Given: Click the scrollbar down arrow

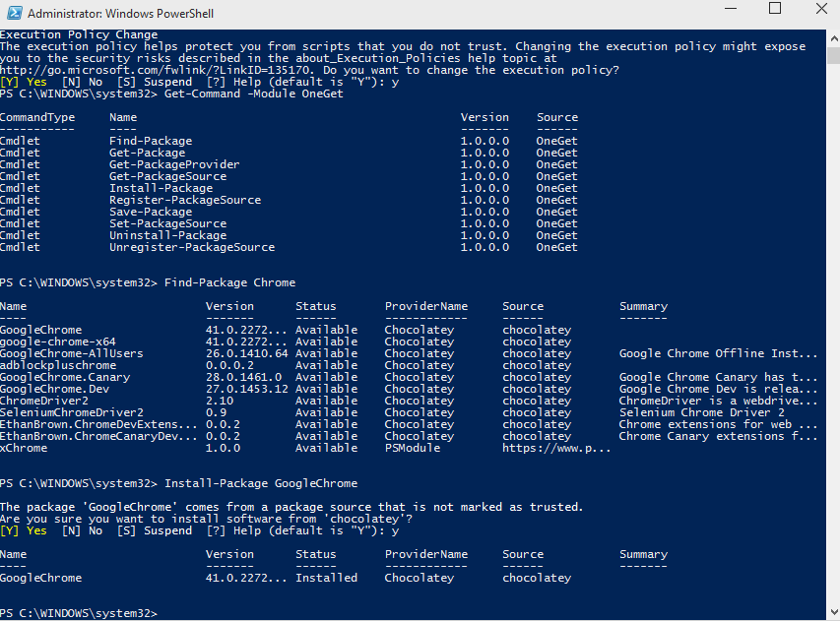Looking at the screenshot, I should [x=833, y=612].
